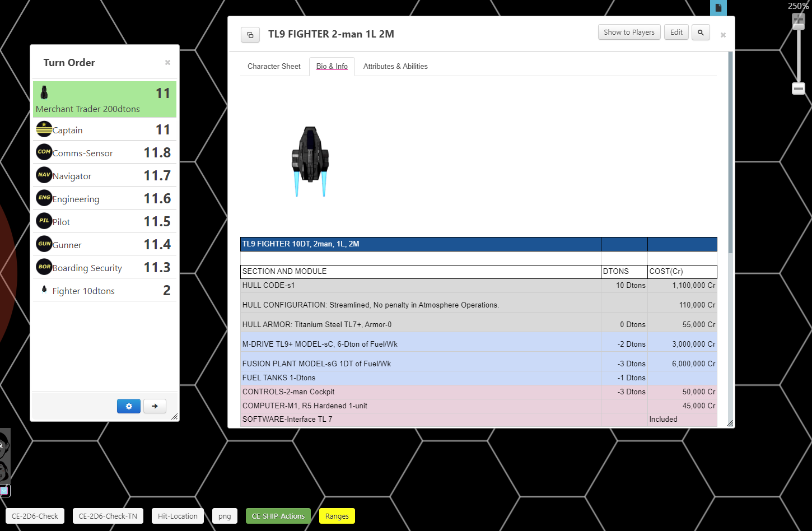Screen dimensions: 812x531
Task: Advance to next turn with arrow button
Action: pos(155,406)
